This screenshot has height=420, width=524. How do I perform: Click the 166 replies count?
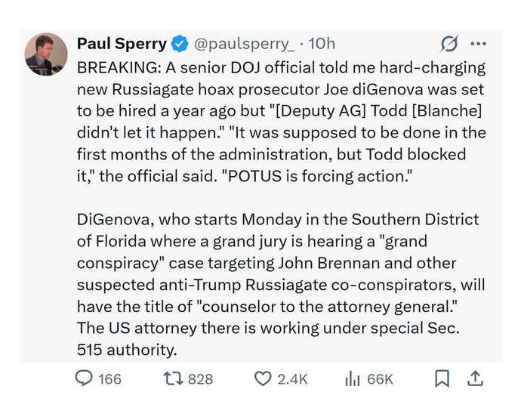pos(110,379)
